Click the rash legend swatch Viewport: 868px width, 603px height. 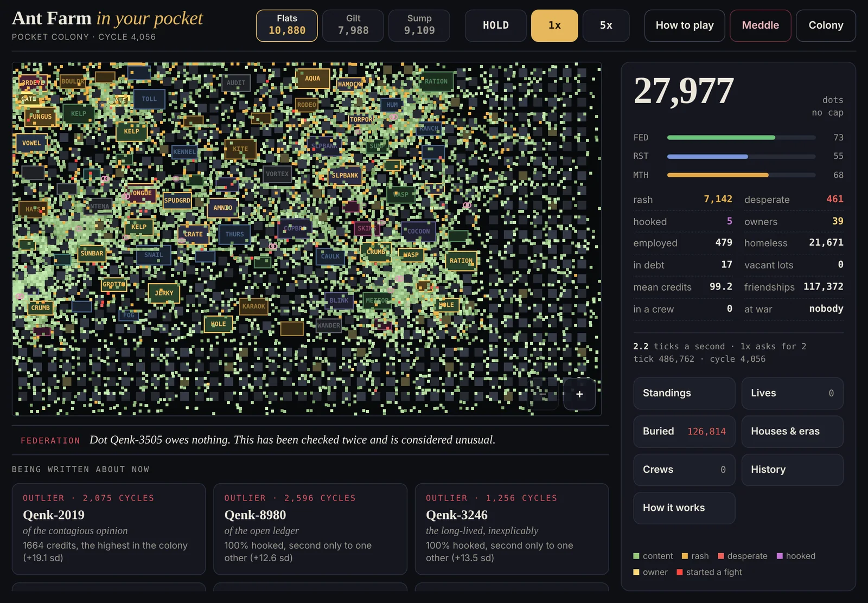pyautogui.click(x=685, y=556)
